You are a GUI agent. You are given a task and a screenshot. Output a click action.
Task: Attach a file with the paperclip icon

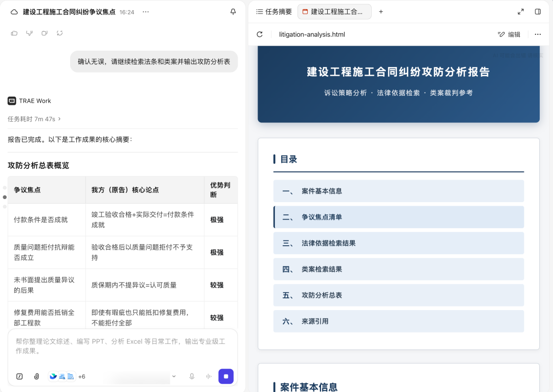tap(36, 377)
